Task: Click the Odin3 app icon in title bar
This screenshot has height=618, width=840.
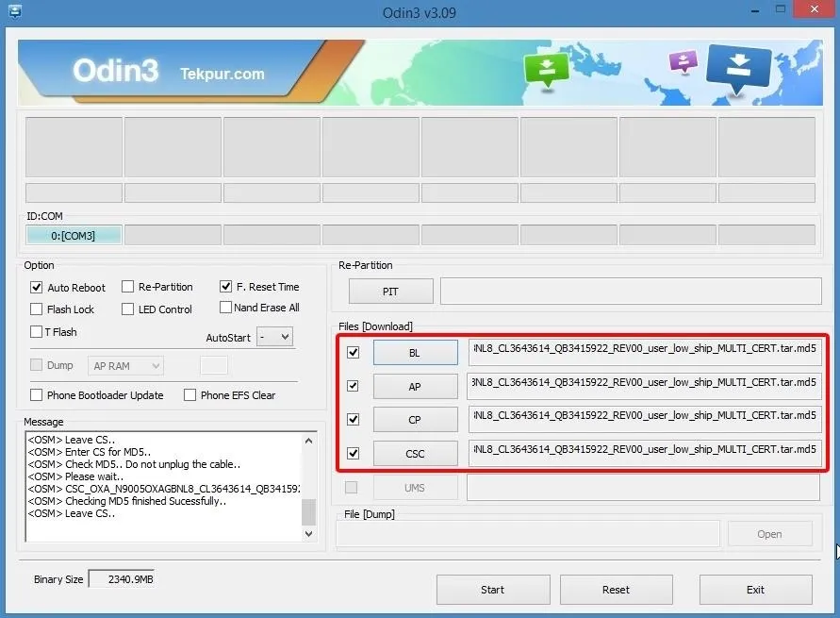Action: point(15,11)
